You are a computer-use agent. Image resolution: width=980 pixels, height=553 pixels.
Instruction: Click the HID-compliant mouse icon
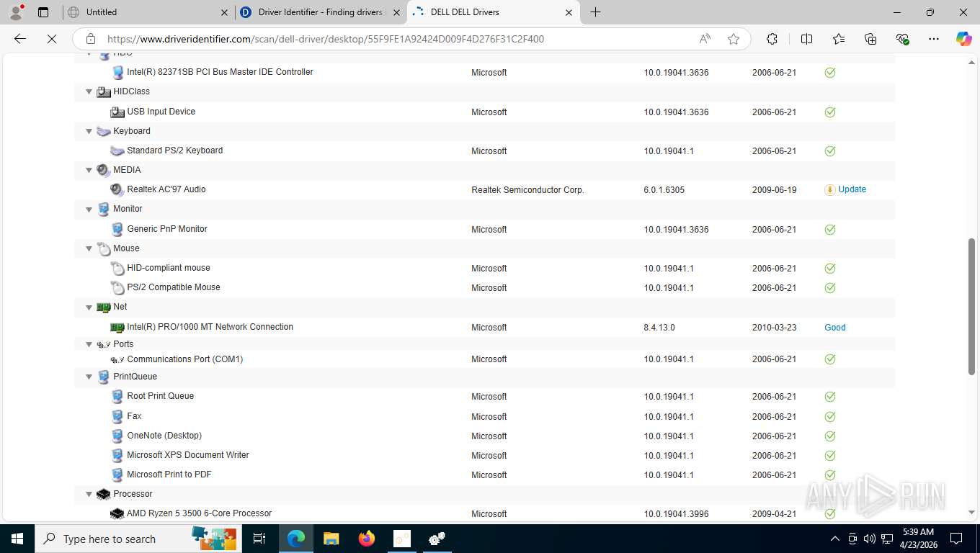coord(117,268)
